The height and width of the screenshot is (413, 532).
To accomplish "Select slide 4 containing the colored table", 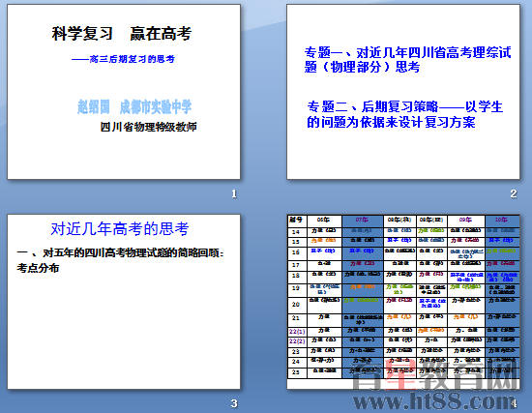I will (403, 302).
